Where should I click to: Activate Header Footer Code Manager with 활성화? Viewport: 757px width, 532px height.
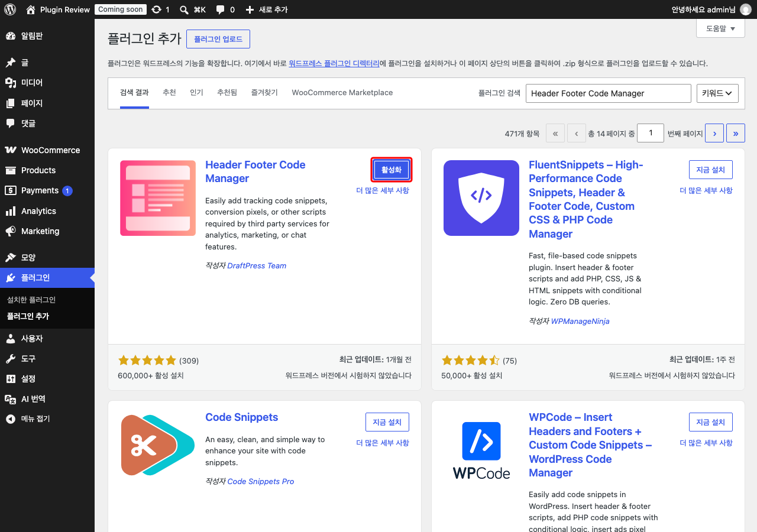pyautogui.click(x=392, y=170)
